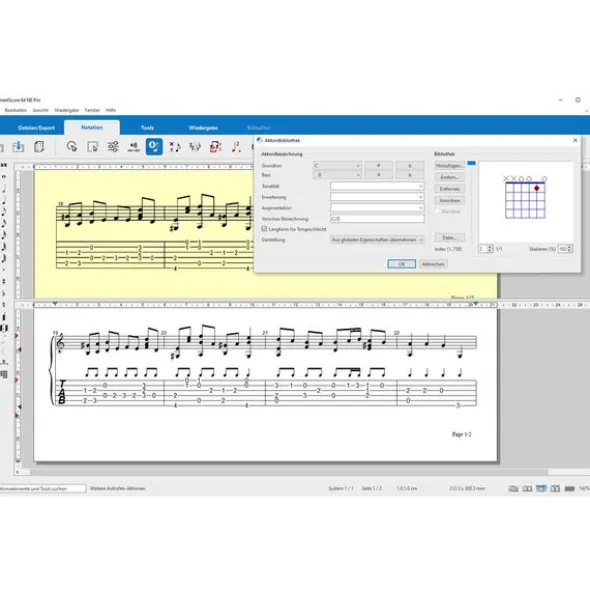Click 'System 1 / 1' in status bar
590x591 pixels.
tap(341, 488)
